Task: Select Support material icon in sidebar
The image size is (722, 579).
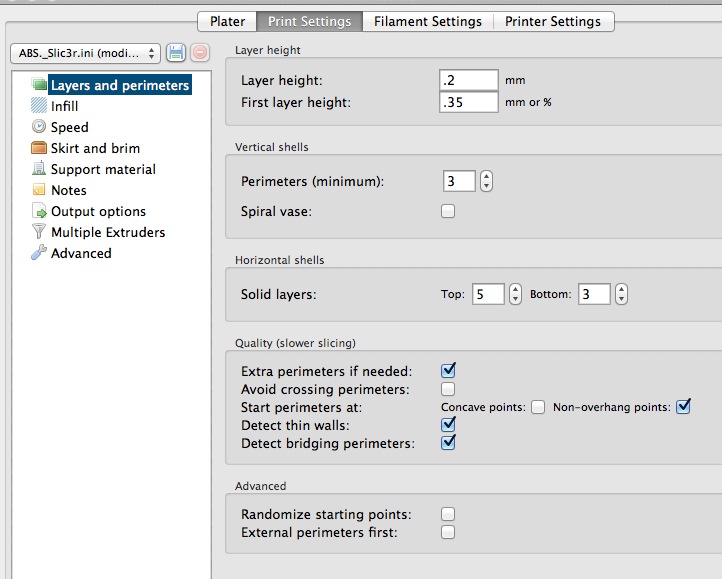Action: (x=39, y=169)
